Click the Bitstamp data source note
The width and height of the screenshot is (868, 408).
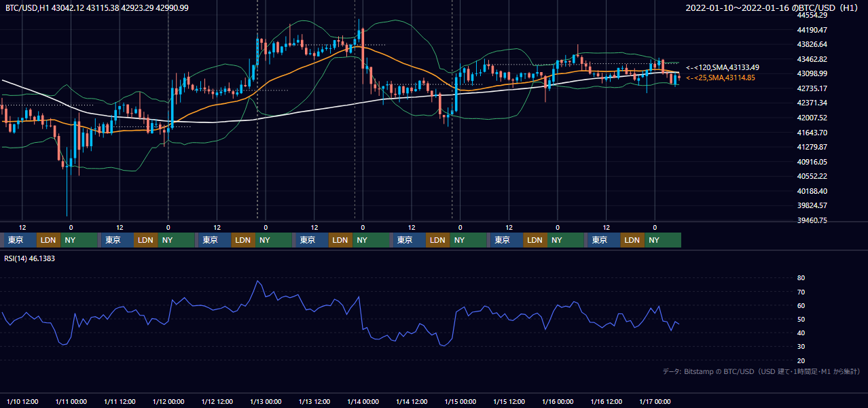click(761, 371)
